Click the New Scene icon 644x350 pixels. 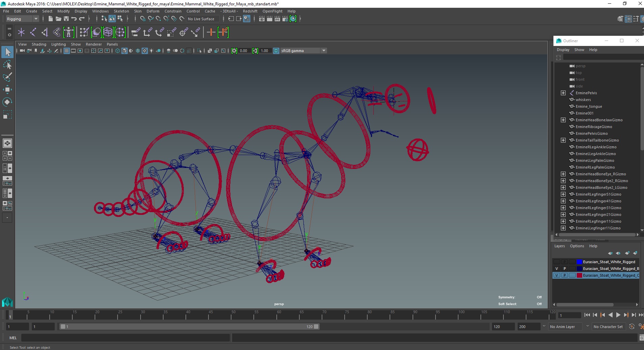click(x=50, y=19)
